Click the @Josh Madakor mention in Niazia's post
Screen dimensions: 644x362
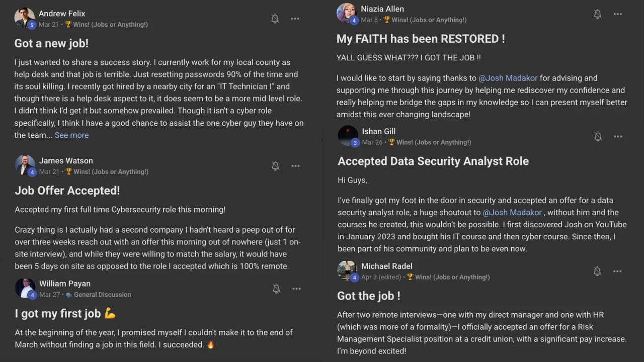click(x=508, y=78)
